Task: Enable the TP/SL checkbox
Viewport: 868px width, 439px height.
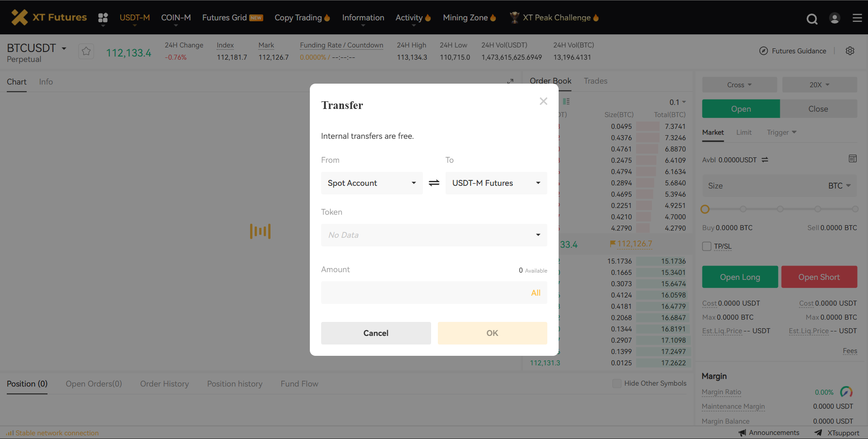Action: point(707,246)
